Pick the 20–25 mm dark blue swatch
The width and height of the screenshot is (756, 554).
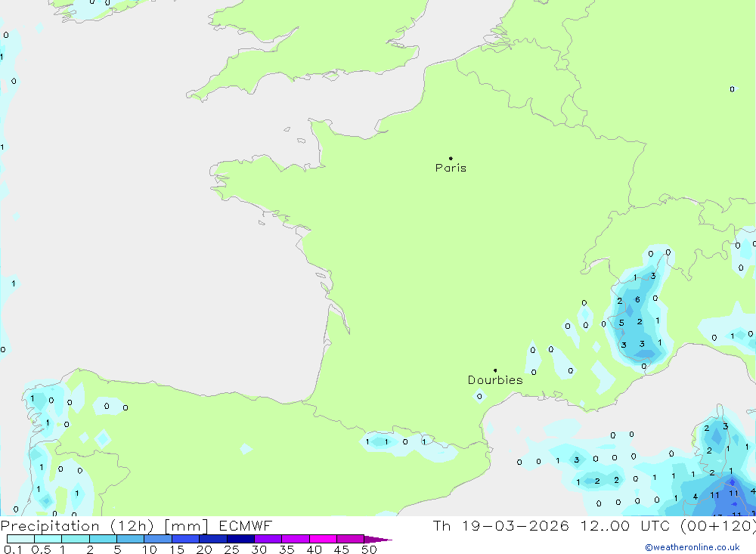212,539
